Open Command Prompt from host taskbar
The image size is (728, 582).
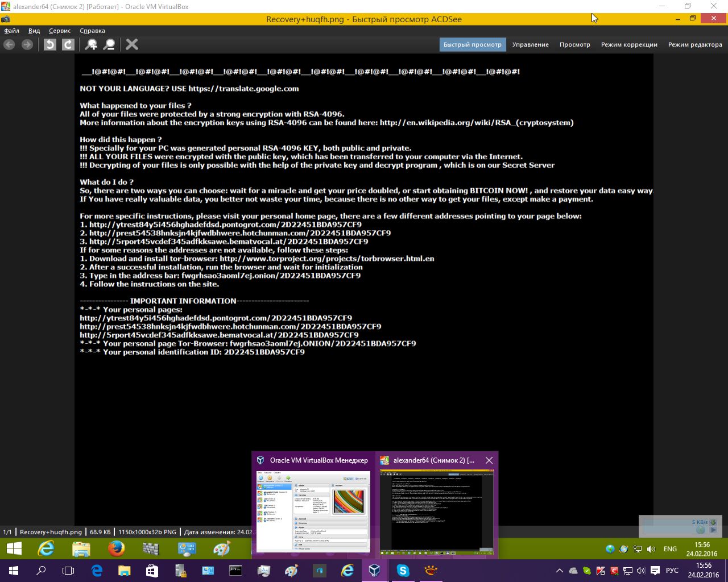235,571
